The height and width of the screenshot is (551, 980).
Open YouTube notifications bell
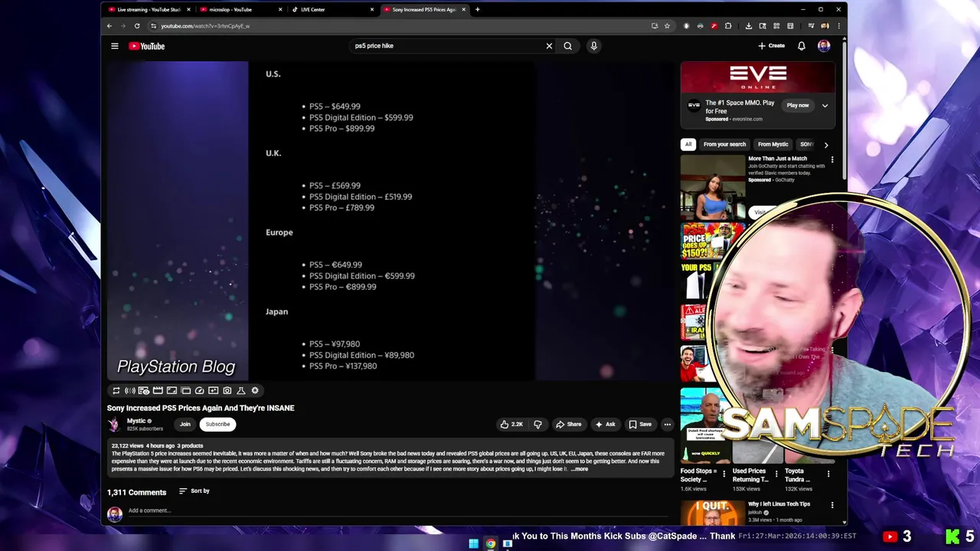[x=801, y=46]
